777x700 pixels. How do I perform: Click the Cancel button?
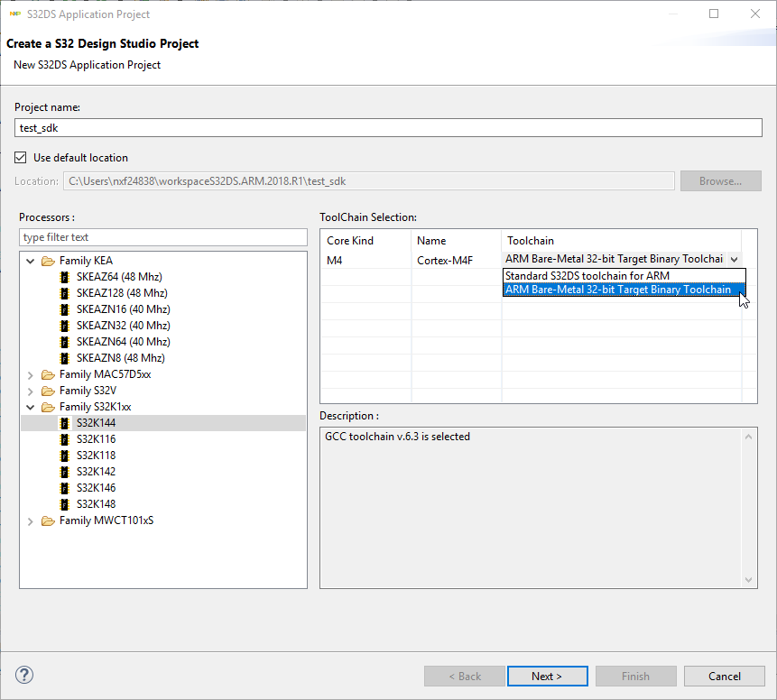(x=725, y=677)
